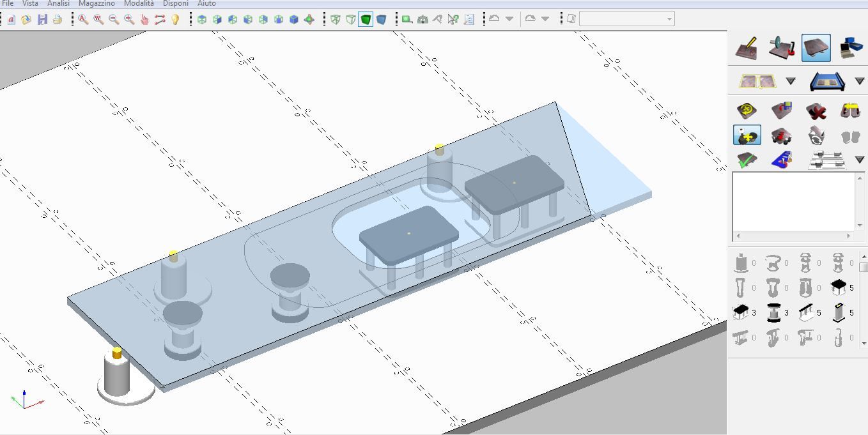Select the pan hand tool
Image resolution: width=868 pixels, height=435 pixels.
click(x=144, y=19)
